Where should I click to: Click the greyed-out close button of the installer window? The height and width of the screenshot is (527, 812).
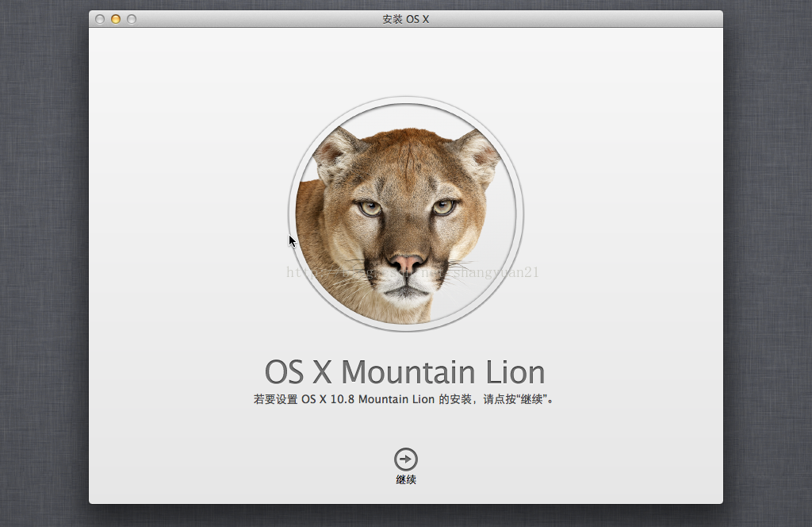(x=100, y=19)
